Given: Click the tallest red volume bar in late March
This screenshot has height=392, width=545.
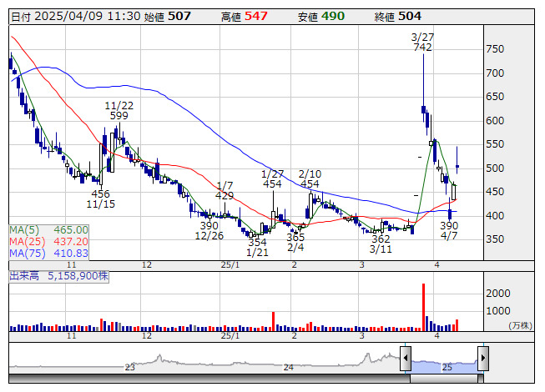Looking at the screenshot, I should tap(423, 307).
